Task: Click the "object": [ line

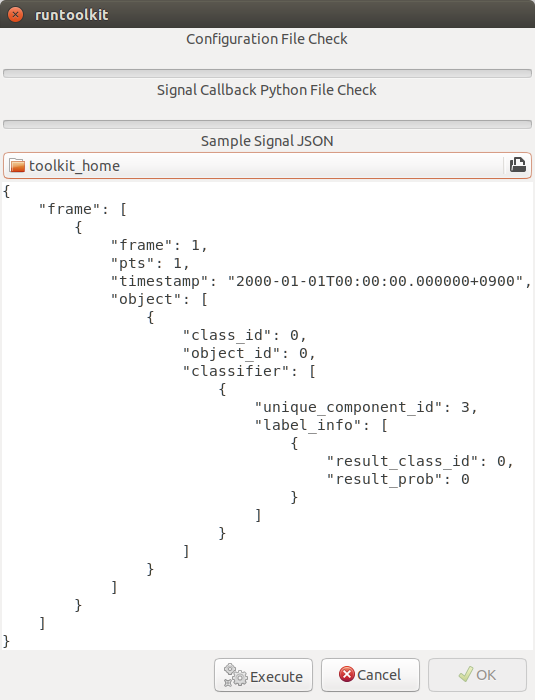Action: (x=159, y=299)
